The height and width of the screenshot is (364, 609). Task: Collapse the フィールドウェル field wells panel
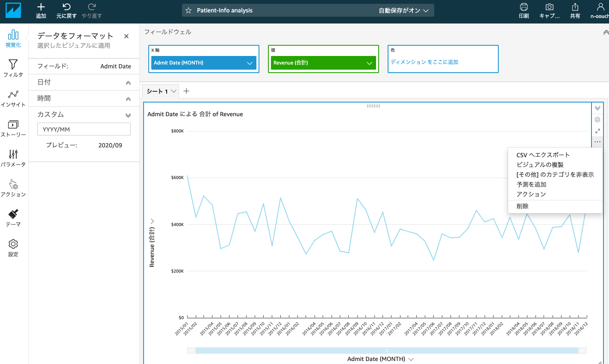coord(606,32)
